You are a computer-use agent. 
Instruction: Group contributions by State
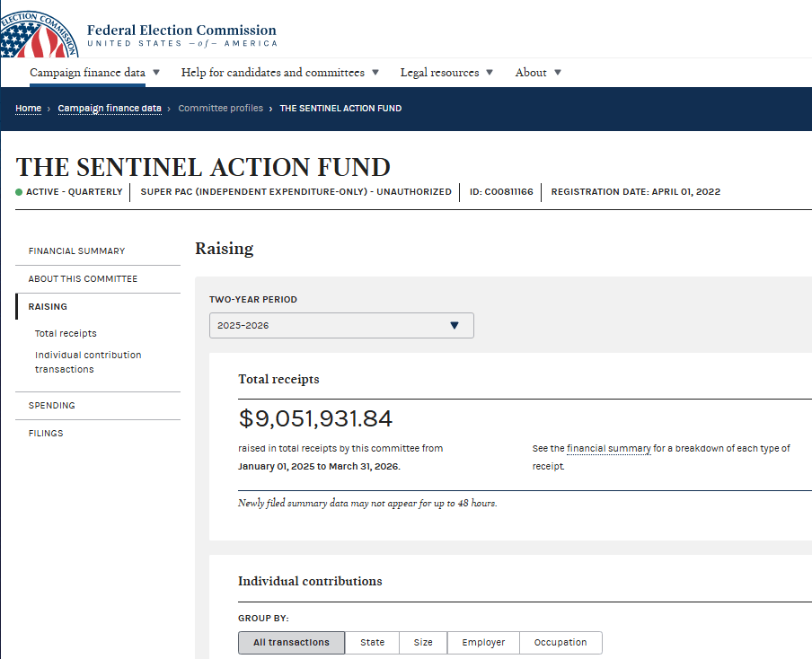(x=372, y=643)
